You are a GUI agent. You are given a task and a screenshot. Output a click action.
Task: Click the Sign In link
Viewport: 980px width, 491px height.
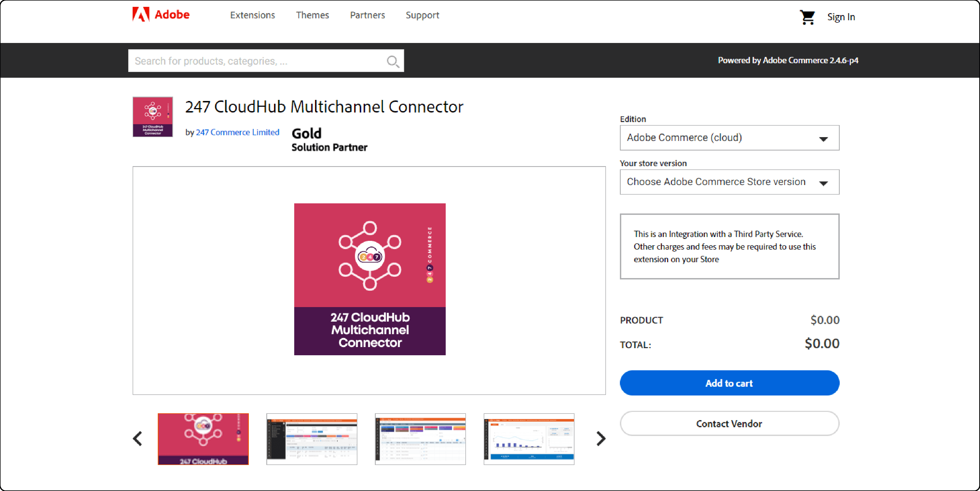[x=841, y=17]
